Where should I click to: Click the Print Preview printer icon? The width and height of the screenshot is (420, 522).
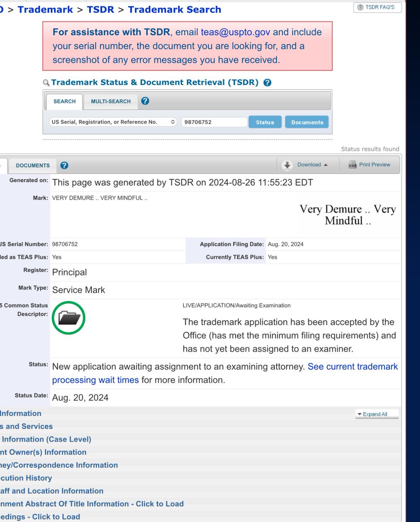click(x=352, y=165)
